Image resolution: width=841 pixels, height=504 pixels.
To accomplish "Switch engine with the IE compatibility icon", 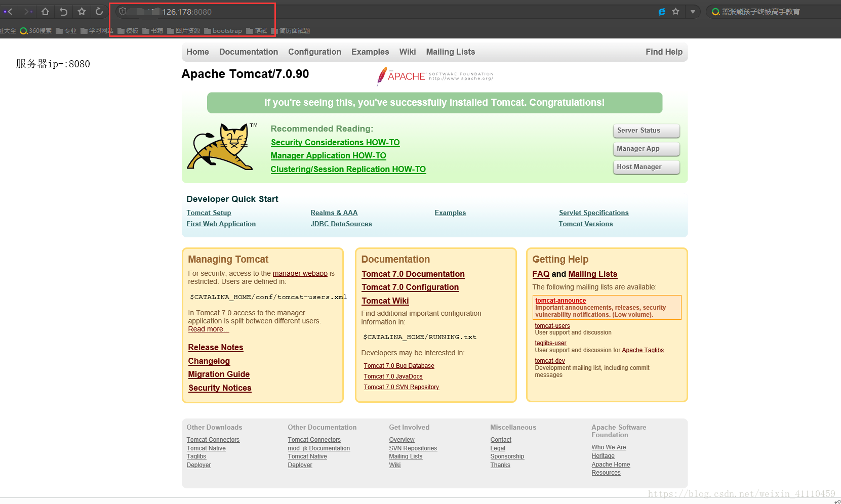I will (x=662, y=12).
